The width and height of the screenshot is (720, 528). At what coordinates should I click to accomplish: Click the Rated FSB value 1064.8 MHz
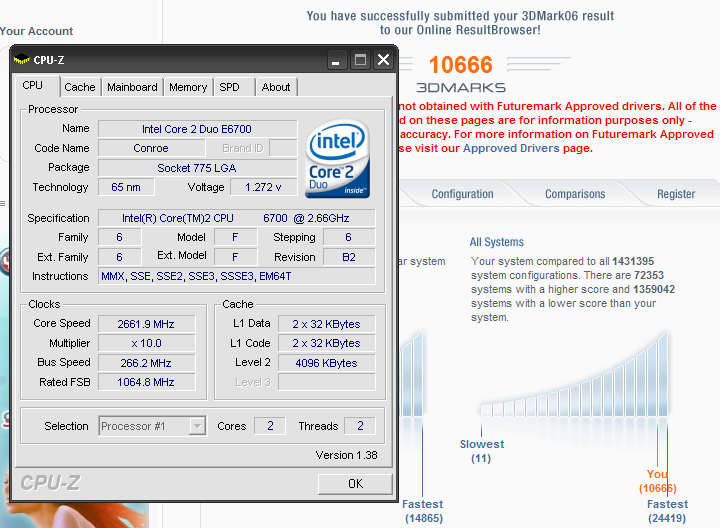point(146,382)
